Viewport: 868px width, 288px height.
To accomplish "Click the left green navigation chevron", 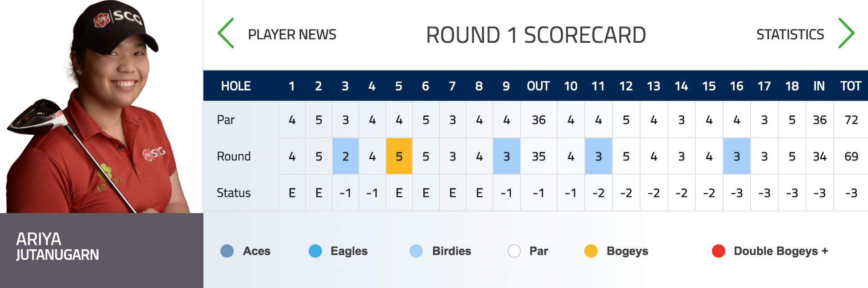I will pyautogui.click(x=225, y=33).
